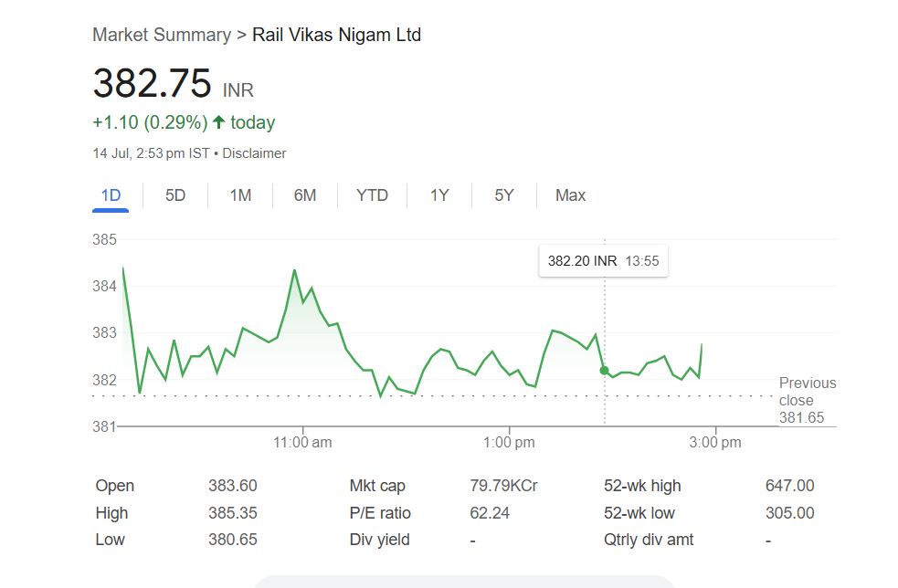Select the YTD tab
Viewport: 898px width, 588px height.
(x=372, y=195)
